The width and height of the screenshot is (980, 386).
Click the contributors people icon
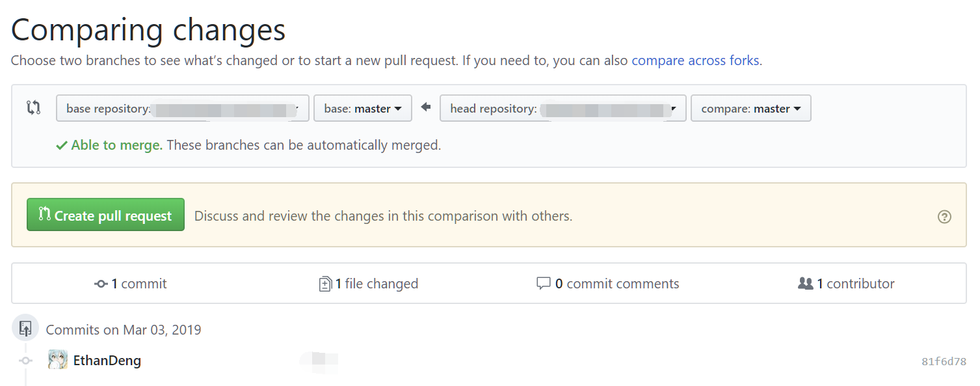point(805,284)
